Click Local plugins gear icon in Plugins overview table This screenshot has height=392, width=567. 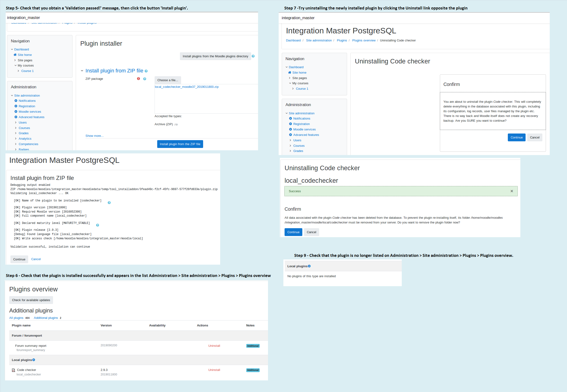pos(34,360)
